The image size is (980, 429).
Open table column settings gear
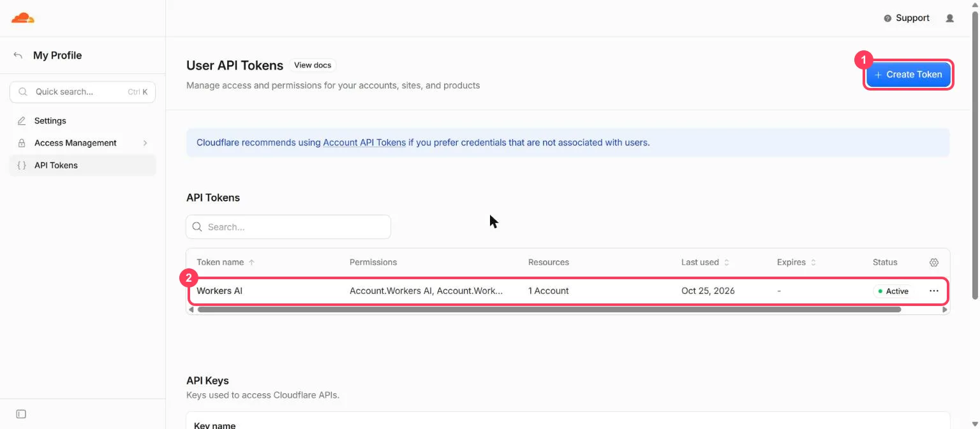[934, 263]
